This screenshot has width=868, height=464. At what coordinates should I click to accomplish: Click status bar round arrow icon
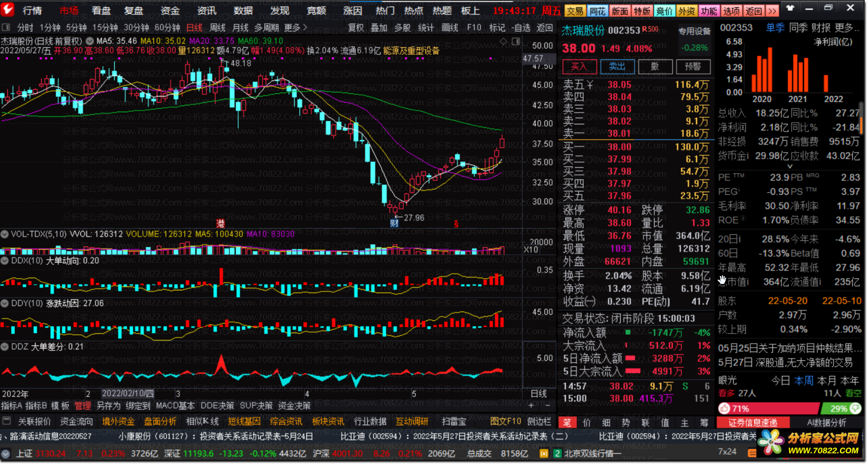5,454
